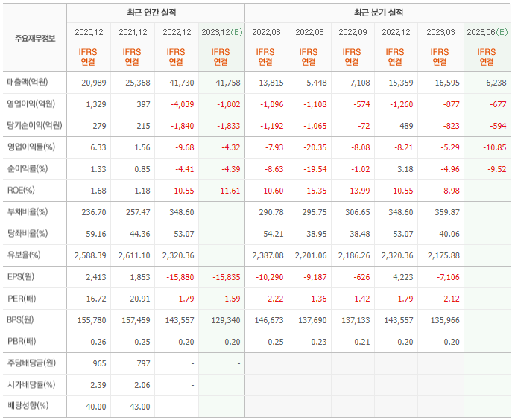Click net income value 489

(406, 126)
